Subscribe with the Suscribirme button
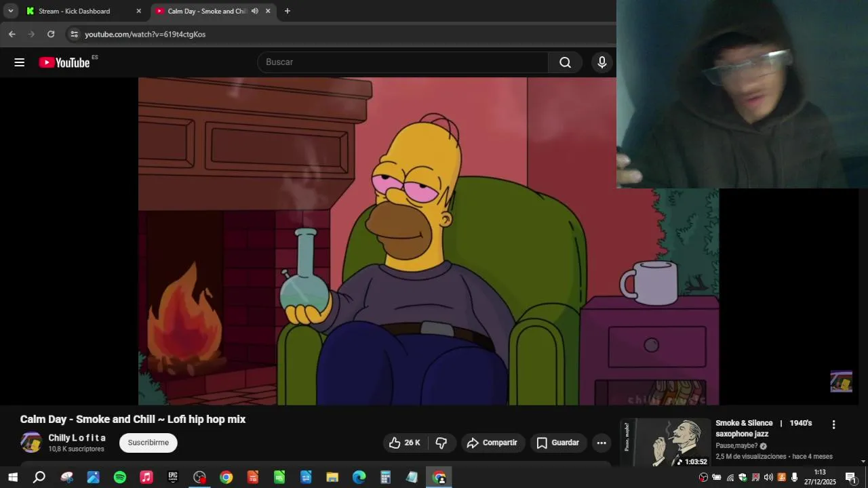The image size is (868, 488). 149,443
